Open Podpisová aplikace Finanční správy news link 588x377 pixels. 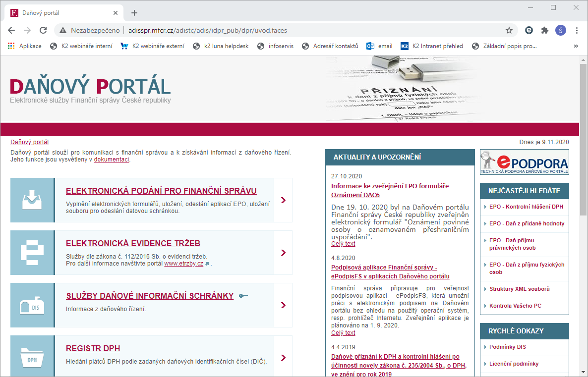tap(390, 271)
